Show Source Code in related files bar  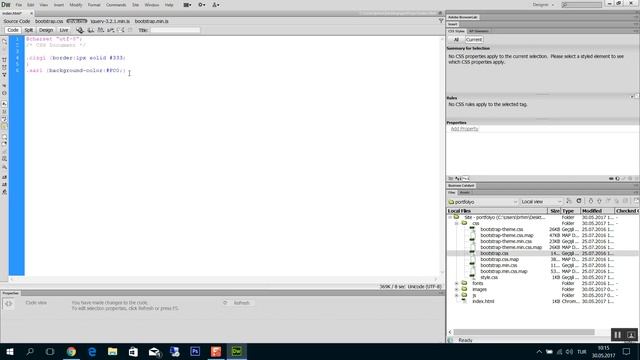[x=17, y=21]
